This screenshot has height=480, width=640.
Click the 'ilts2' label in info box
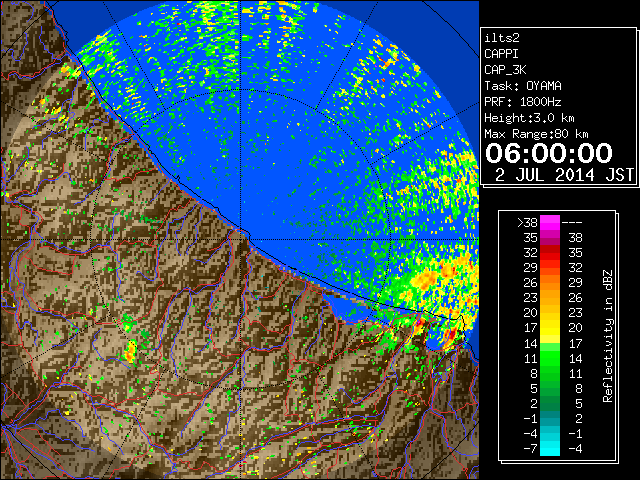point(502,38)
